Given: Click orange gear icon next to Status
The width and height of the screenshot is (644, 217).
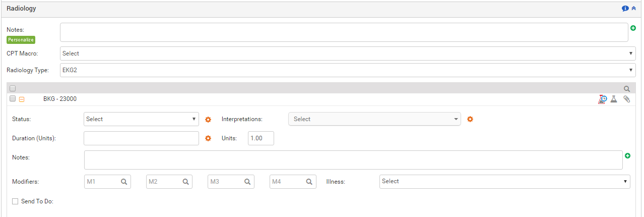Looking at the screenshot, I should tap(208, 120).
